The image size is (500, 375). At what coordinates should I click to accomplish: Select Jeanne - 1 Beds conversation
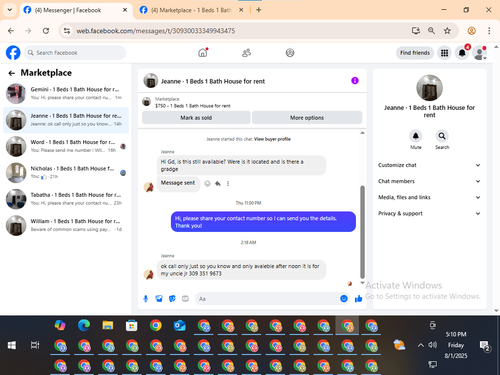tap(66, 120)
